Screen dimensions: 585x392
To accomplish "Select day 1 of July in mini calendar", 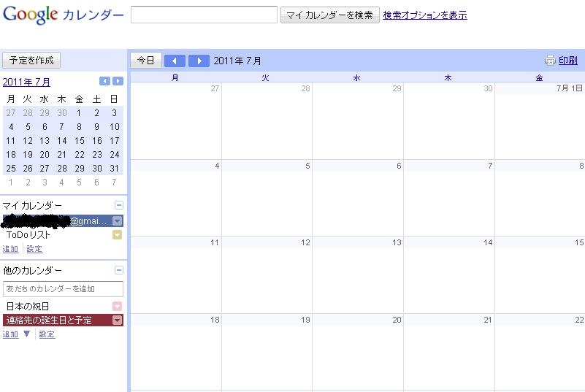I will point(79,112).
